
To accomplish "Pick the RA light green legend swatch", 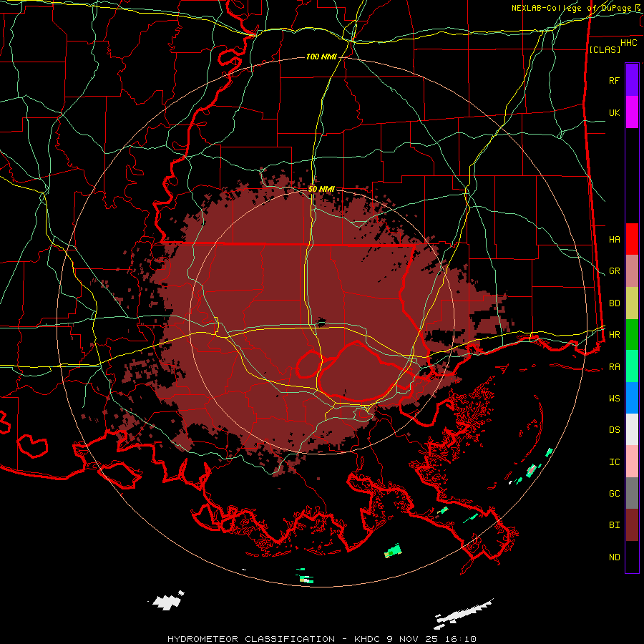I will tap(632, 366).
